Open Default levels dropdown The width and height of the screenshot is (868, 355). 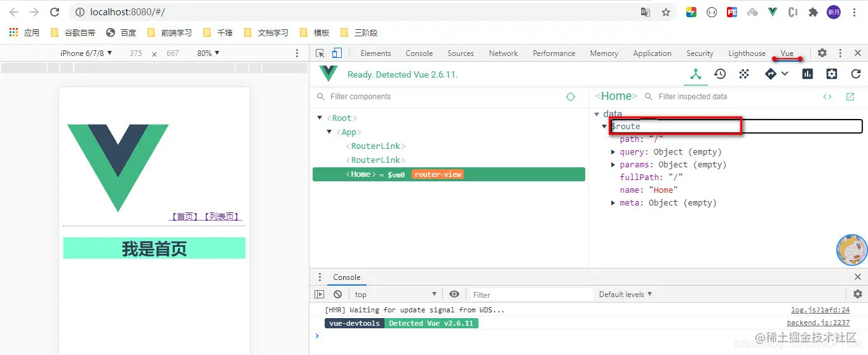(626, 295)
